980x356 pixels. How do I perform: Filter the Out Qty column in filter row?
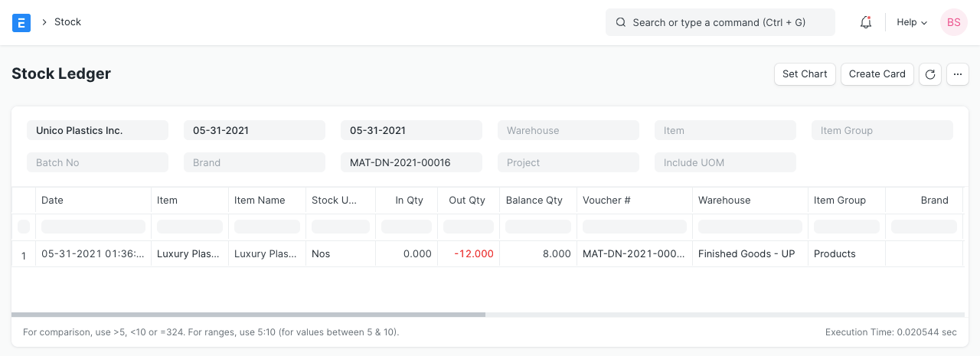(468, 227)
